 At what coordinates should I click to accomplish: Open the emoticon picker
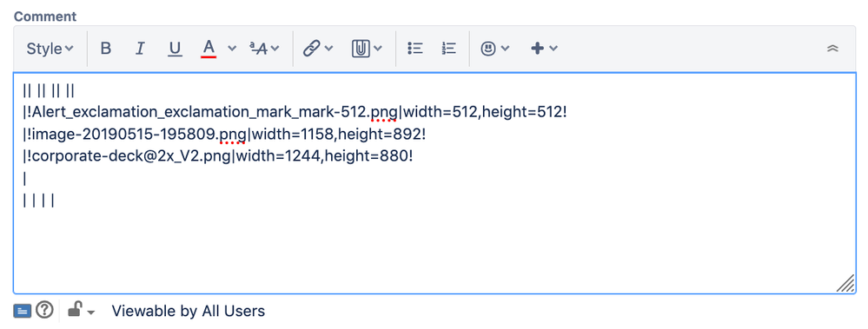click(x=487, y=49)
